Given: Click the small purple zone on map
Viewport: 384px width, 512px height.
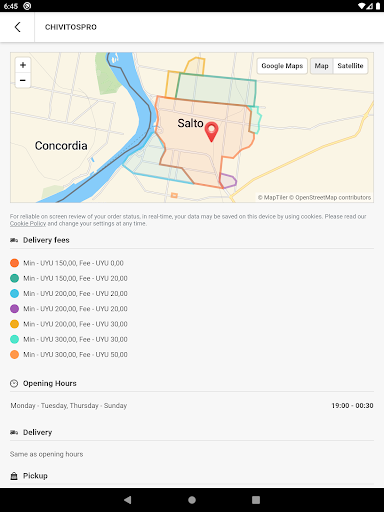Looking at the screenshot, I should (228, 181).
